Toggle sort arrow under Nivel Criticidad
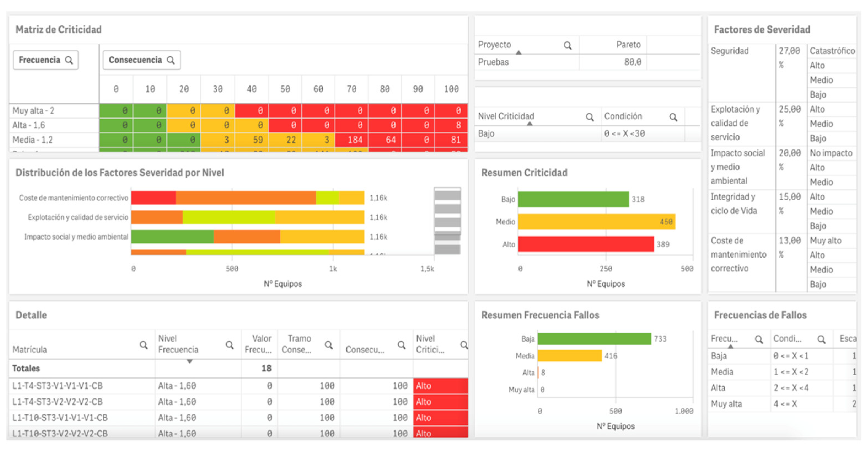 point(530,124)
